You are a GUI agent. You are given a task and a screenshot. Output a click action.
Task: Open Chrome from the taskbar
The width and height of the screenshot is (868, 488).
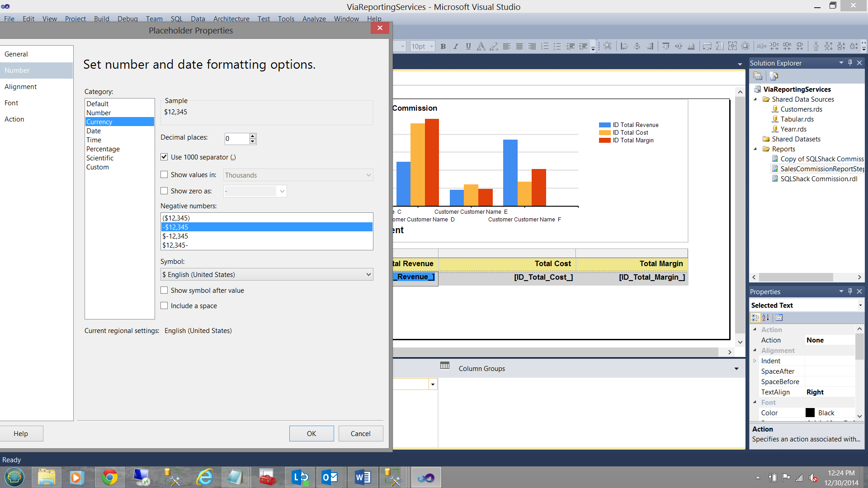[x=109, y=477]
